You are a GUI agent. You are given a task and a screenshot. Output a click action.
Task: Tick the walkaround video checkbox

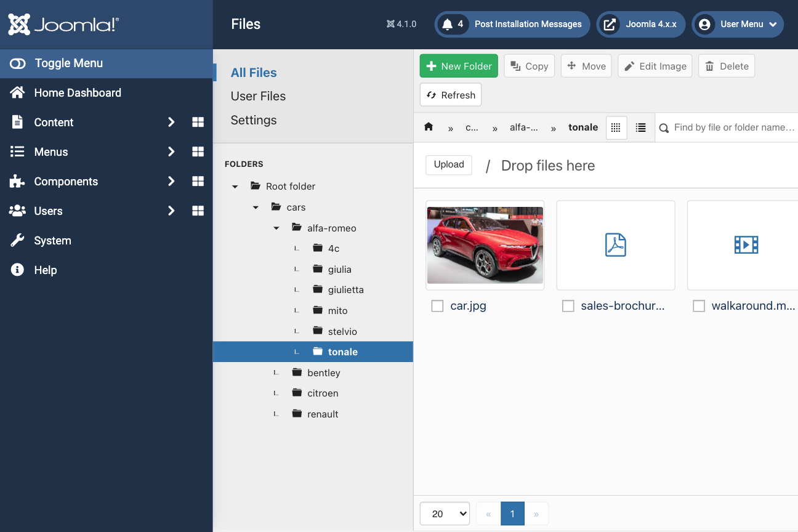coord(698,306)
